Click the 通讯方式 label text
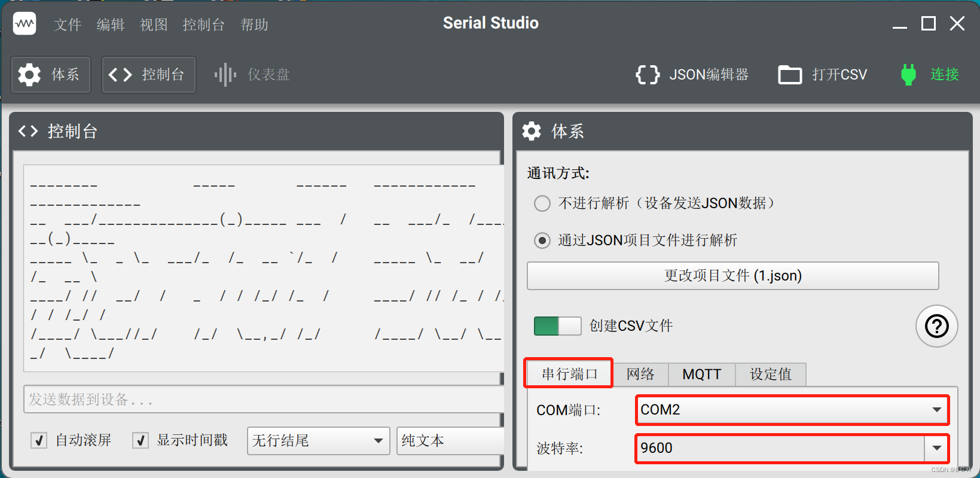Viewport: 980px width, 478px height. 558,173
